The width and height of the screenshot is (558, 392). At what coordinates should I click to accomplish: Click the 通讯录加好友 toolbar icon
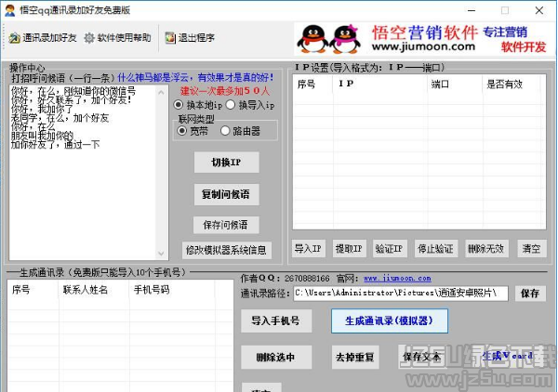(x=14, y=38)
